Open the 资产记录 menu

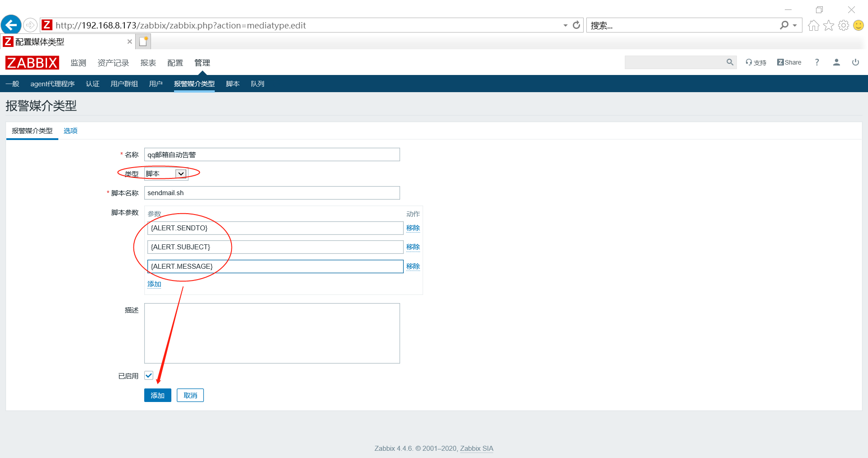pos(113,63)
